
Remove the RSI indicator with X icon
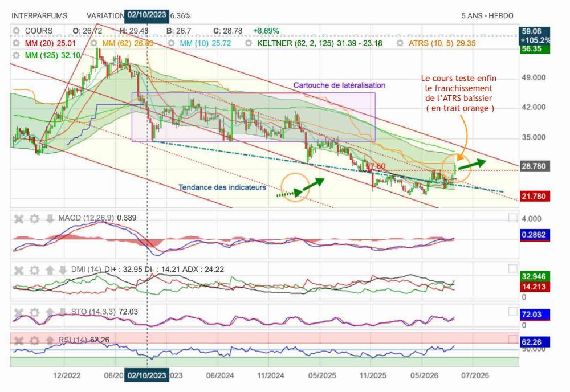pos(19,340)
